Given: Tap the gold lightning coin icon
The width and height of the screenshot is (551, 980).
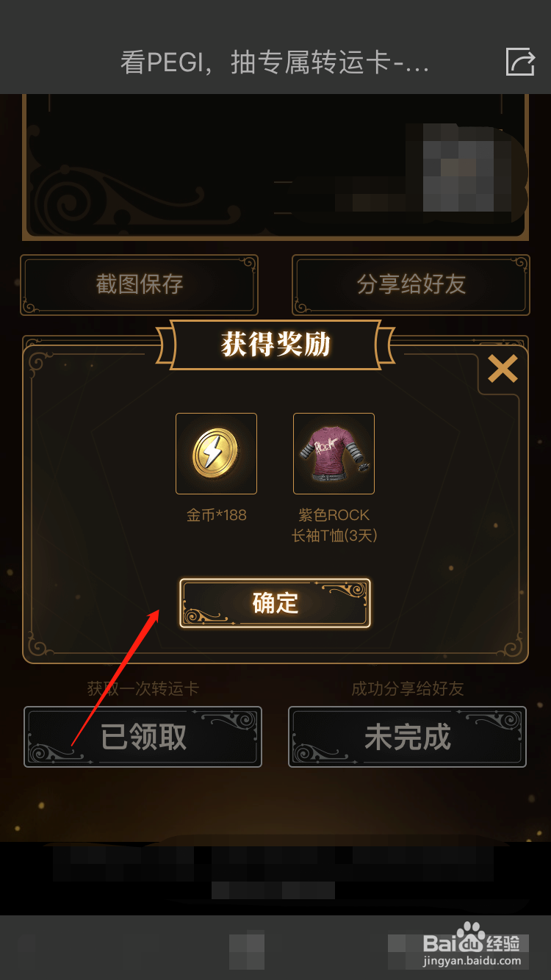Looking at the screenshot, I should 216,453.
